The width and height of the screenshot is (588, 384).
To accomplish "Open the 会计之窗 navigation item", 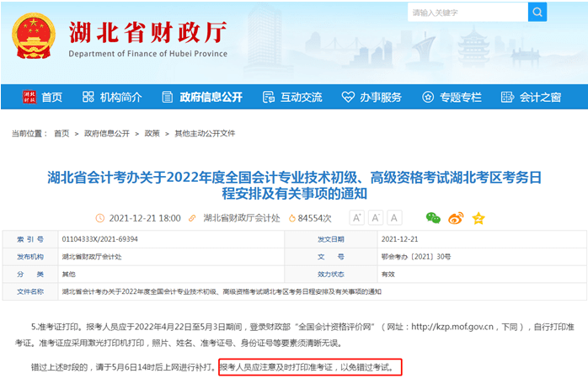I will pyautogui.click(x=540, y=97).
